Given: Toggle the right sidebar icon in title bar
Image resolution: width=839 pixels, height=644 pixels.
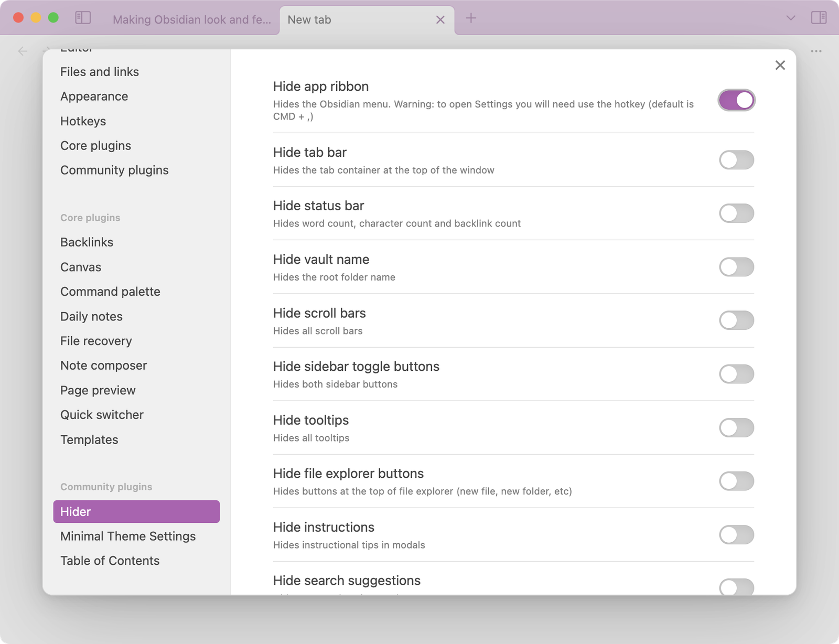Looking at the screenshot, I should click(x=819, y=18).
